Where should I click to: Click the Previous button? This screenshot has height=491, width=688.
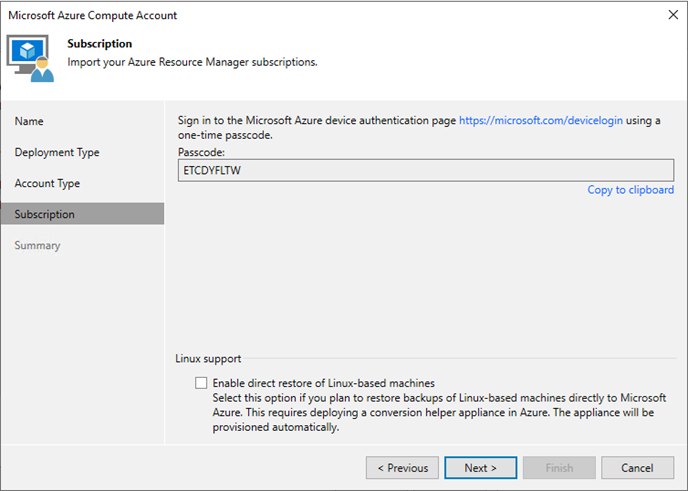[402, 468]
